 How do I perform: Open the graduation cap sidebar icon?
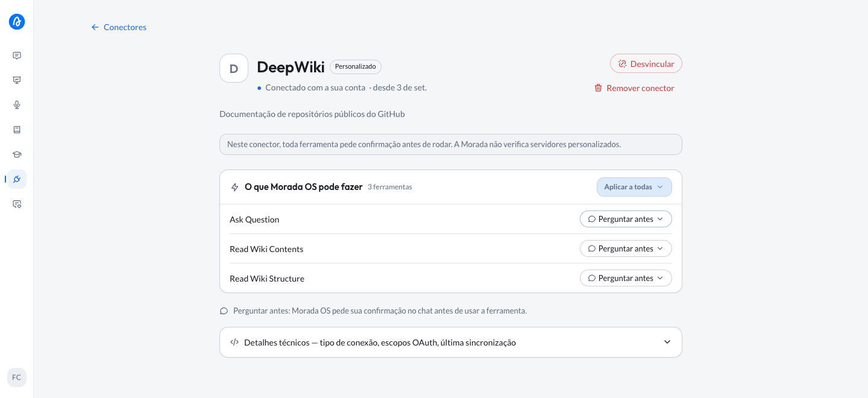click(x=17, y=154)
